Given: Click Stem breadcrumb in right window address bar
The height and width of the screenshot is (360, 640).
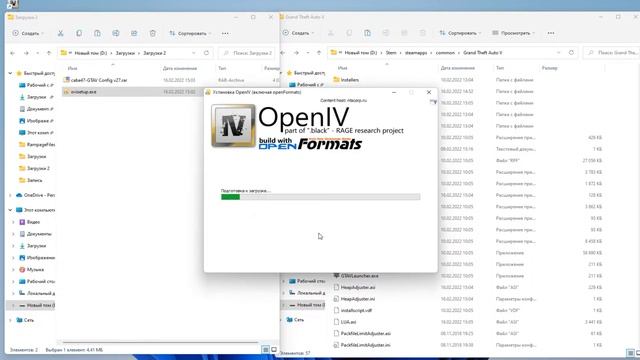Looking at the screenshot, I should click(391, 53).
